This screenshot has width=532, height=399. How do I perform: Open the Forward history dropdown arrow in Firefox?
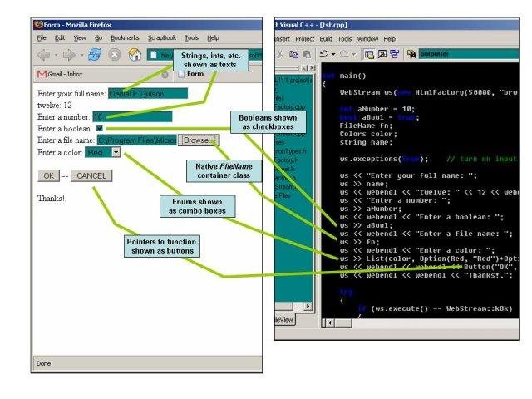point(81,55)
